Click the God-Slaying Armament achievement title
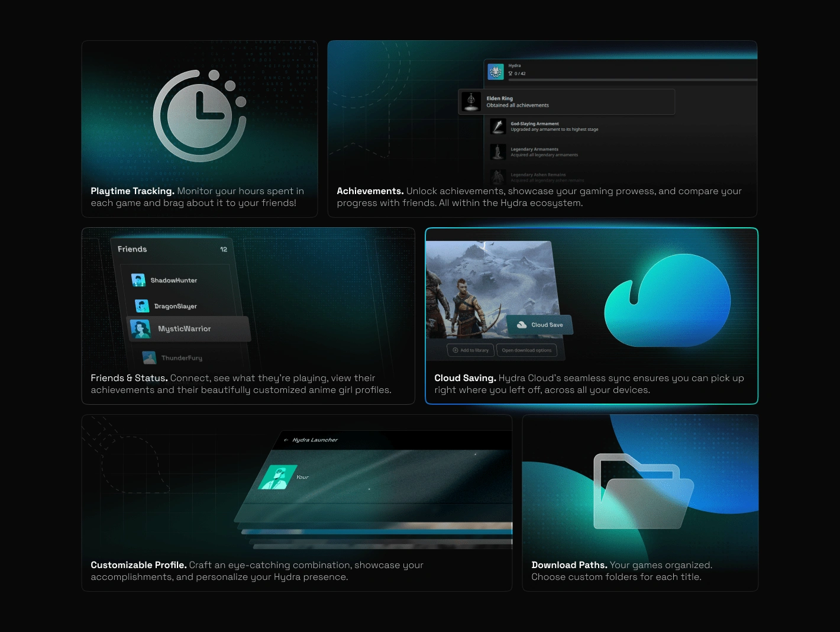The image size is (840, 632). pos(535,124)
